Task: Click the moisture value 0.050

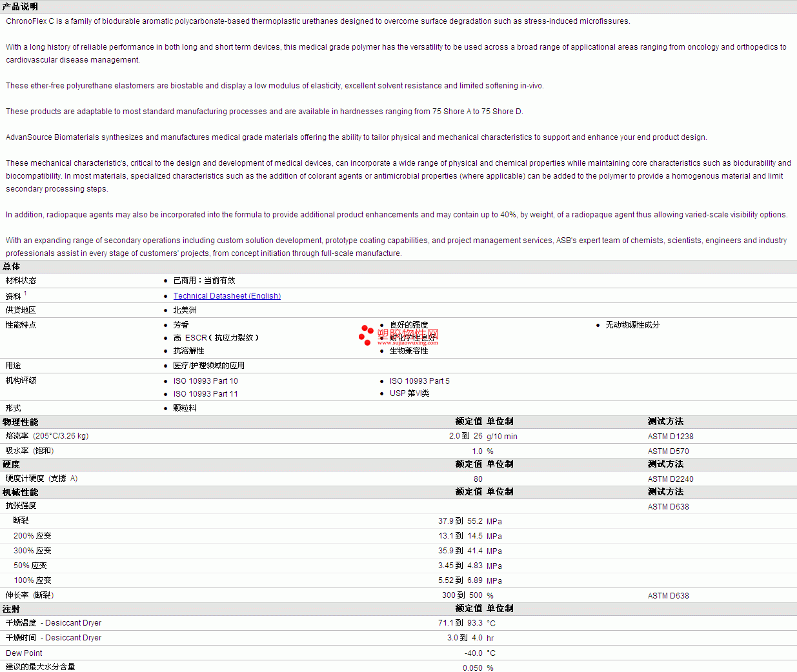Action: tap(473, 668)
